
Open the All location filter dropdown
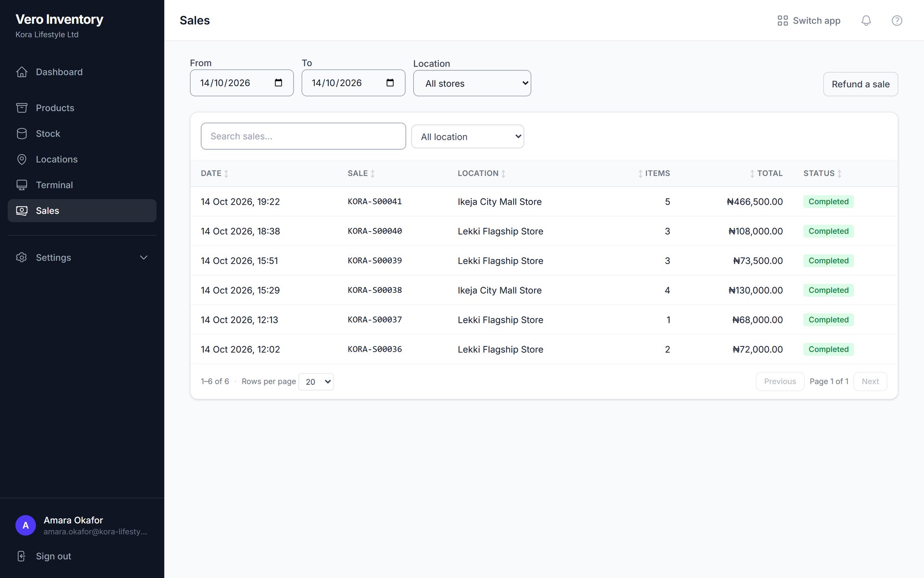click(467, 137)
